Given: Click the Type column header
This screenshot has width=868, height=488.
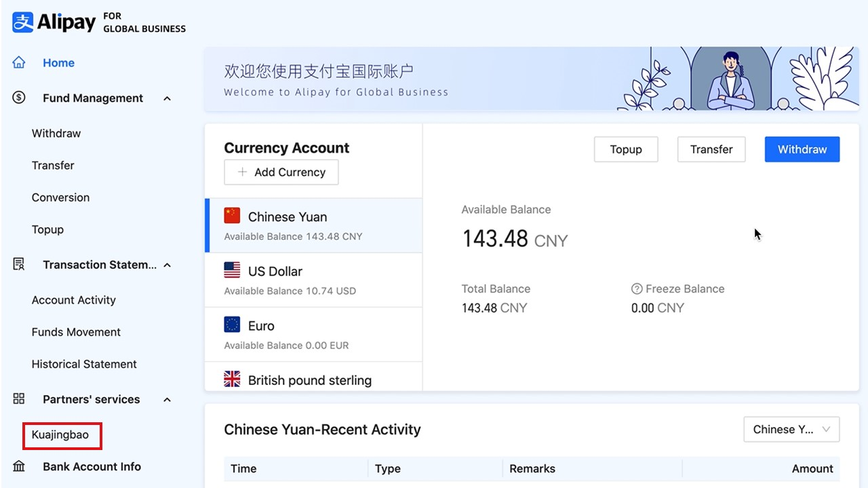Looking at the screenshot, I should coord(388,468).
